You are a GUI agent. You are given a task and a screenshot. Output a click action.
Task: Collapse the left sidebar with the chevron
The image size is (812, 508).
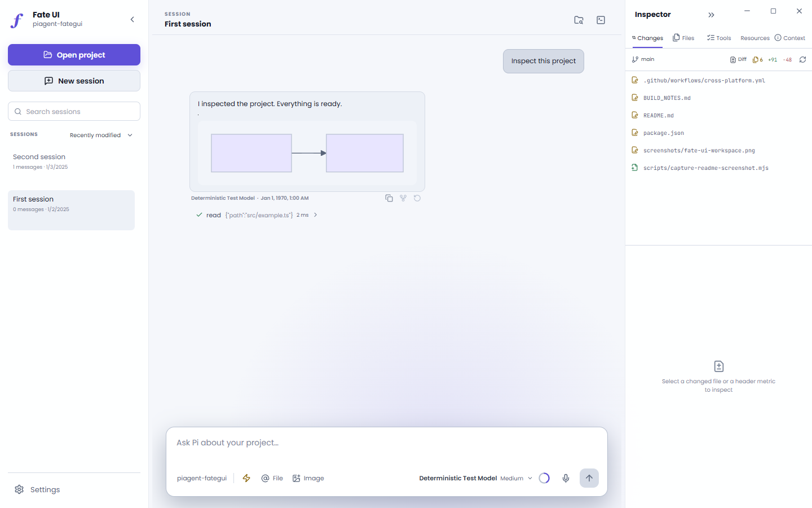click(x=133, y=19)
